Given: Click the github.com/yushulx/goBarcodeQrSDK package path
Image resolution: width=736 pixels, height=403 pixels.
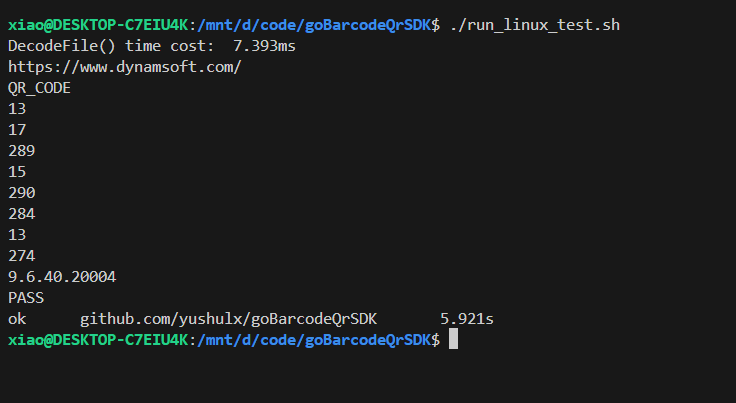Looking at the screenshot, I should (229, 319).
